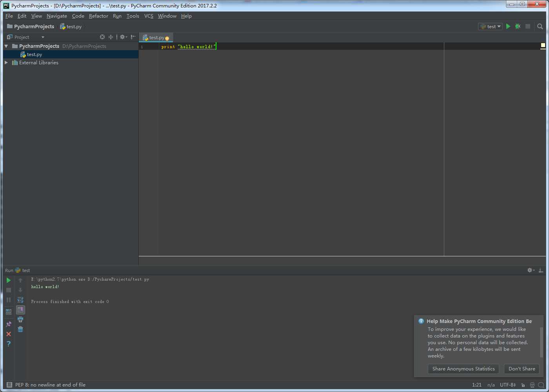The width and height of the screenshot is (549, 392).
Task: Toggle read-only lock in status bar
Action: [523, 385]
